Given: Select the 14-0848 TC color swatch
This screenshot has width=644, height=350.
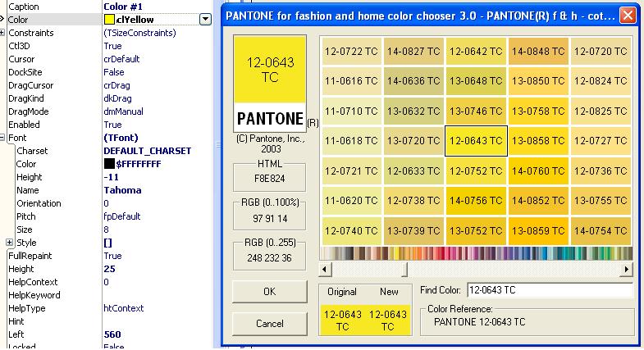Looking at the screenshot, I should [538, 52].
